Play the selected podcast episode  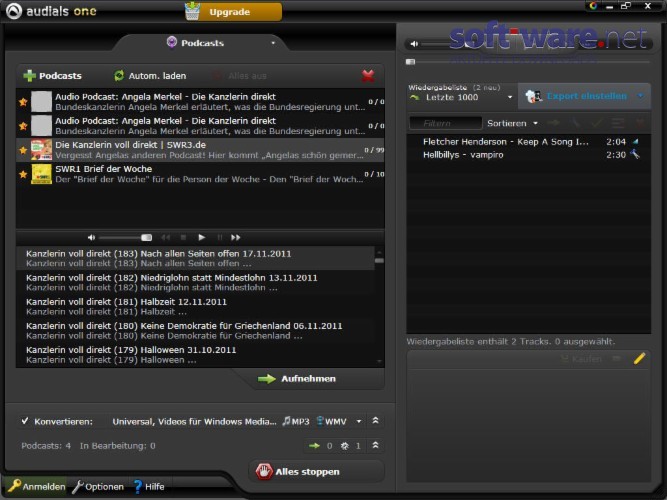[202, 237]
